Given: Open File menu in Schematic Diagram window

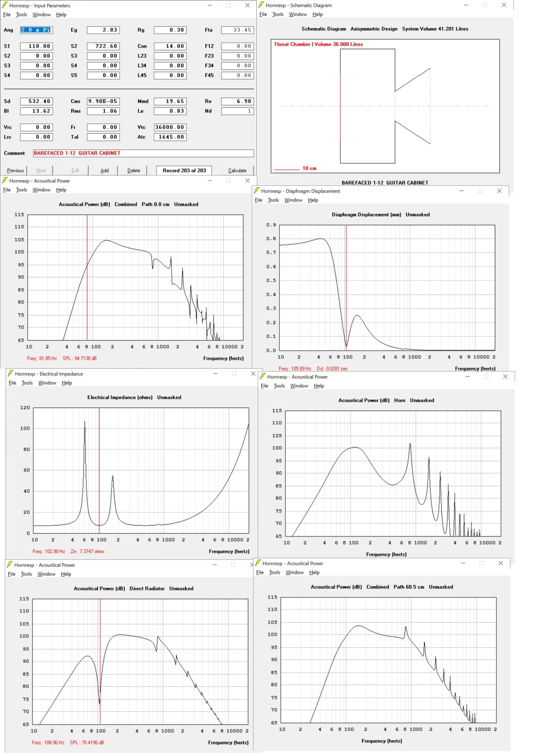Looking at the screenshot, I should pos(263,14).
